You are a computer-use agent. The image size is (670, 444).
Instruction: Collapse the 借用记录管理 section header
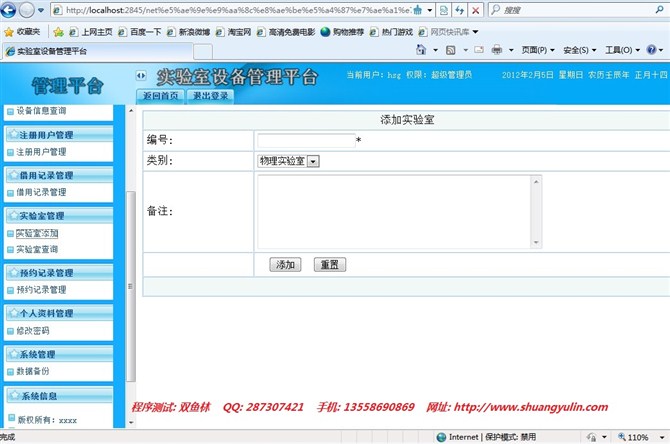59,176
